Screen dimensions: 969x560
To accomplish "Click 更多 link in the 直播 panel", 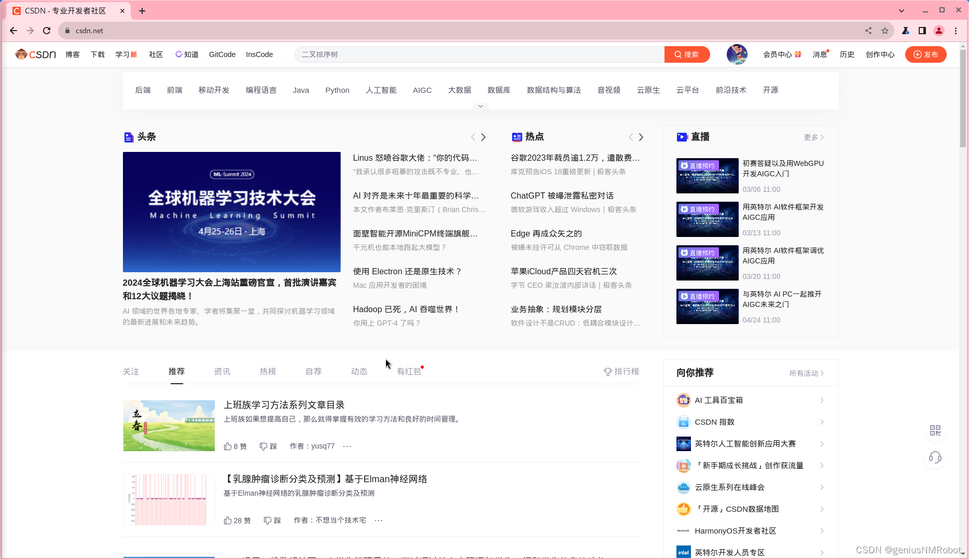I will coord(813,137).
